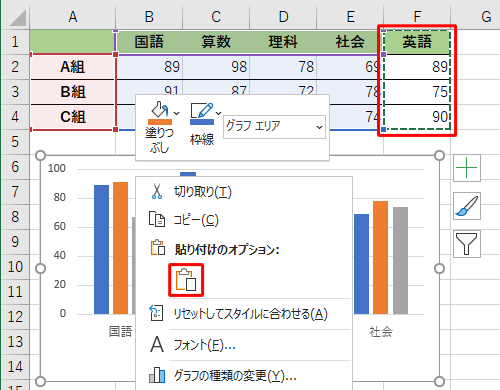Click the top-right chart resize handle
Screen dimensions: 500x390
[440, 155]
